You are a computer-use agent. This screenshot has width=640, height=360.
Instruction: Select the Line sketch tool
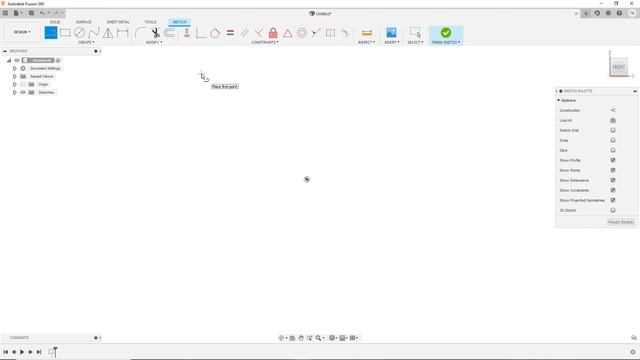[x=51, y=33]
